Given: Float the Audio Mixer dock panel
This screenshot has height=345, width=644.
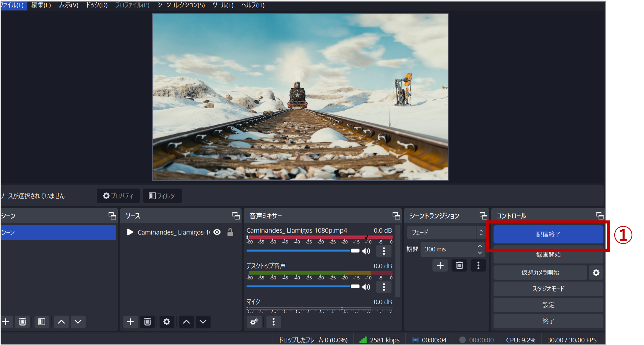Looking at the screenshot, I should tap(396, 215).
